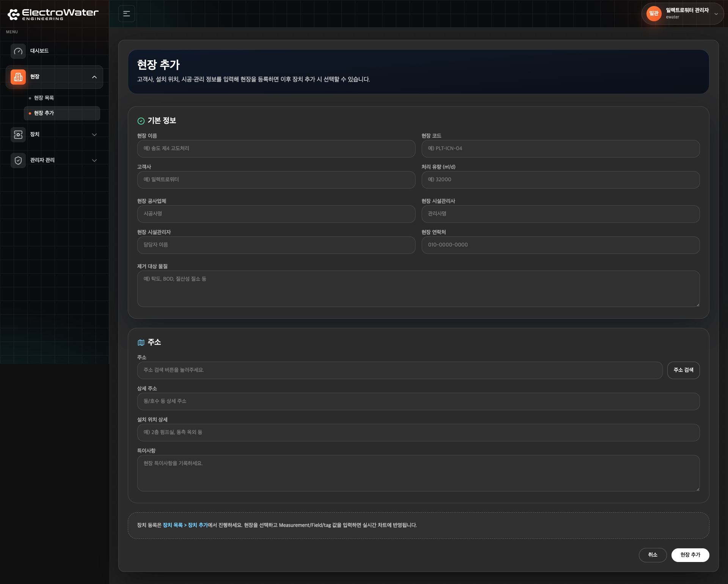Collapse the 현장 menu chevron

[94, 77]
